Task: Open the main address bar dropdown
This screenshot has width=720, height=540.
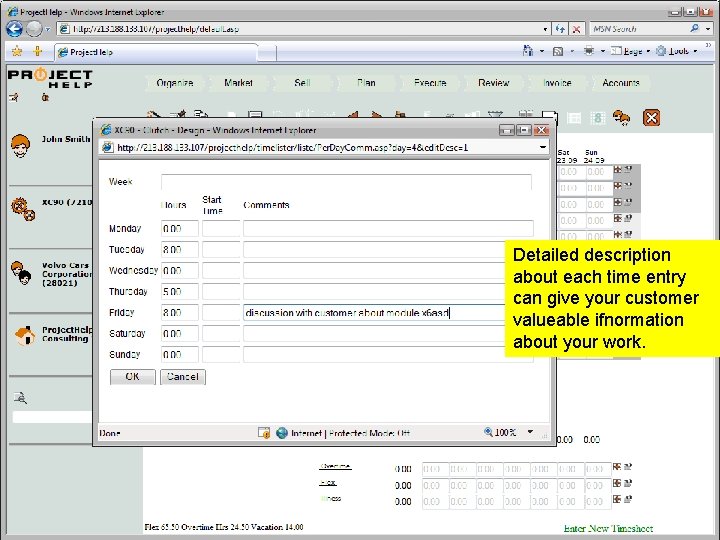Action: tap(545, 29)
